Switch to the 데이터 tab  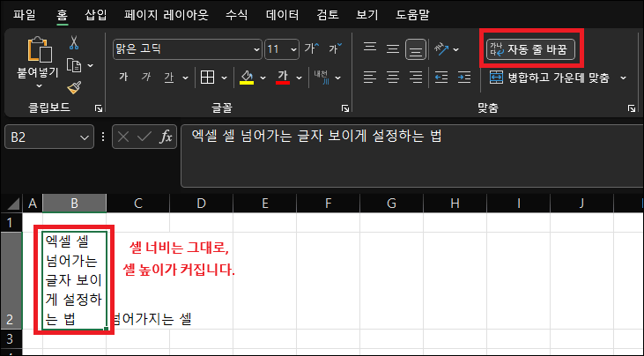282,15
